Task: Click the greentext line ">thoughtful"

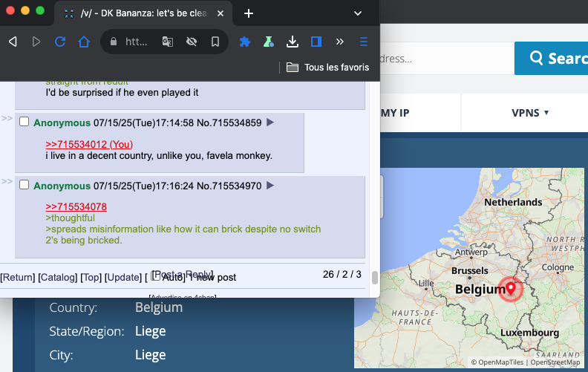Action: (x=70, y=218)
